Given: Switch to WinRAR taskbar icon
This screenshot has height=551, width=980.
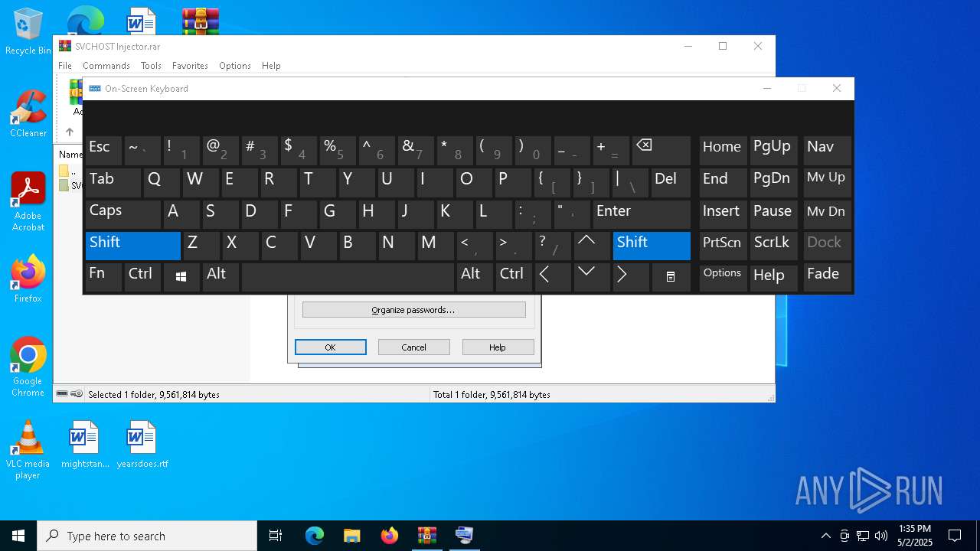Looking at the screenshot, I should click(426, 536).
